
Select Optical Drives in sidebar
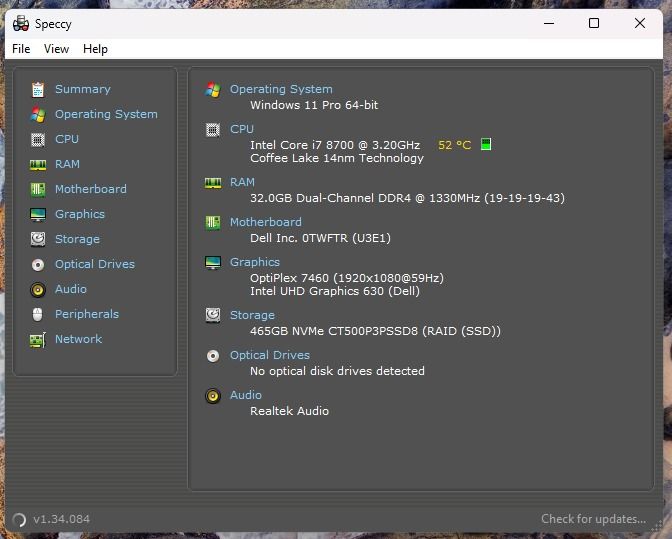coord(95,264)
